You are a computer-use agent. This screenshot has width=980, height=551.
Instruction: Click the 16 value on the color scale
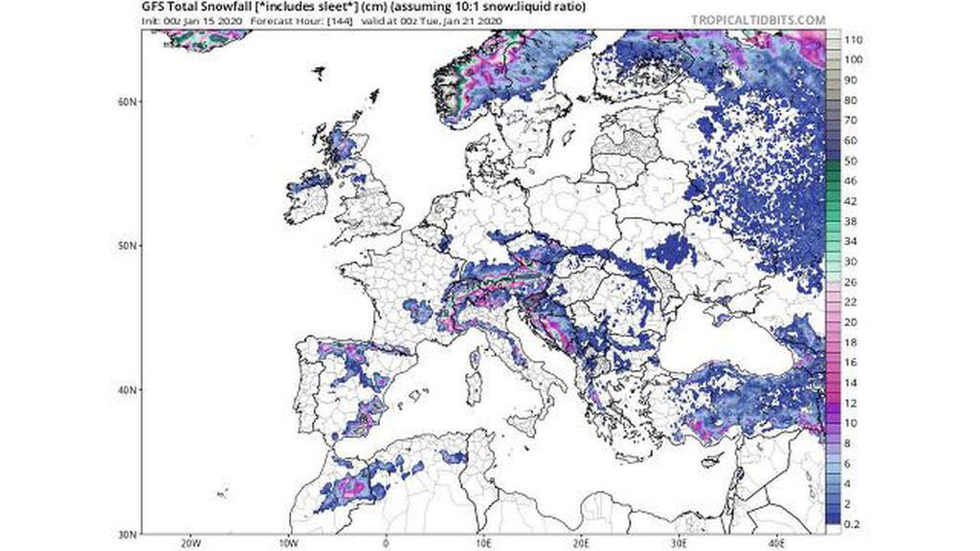[x=851, y=363]
